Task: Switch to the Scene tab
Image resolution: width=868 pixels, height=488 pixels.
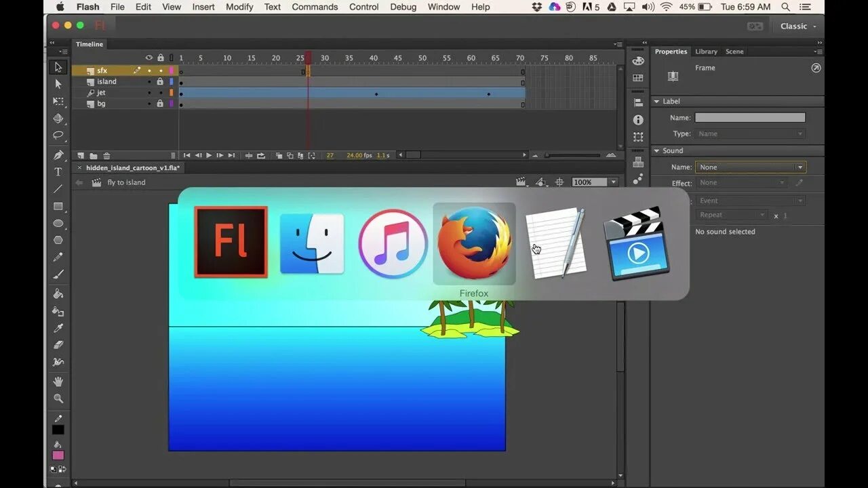Action: pos(734,52)
